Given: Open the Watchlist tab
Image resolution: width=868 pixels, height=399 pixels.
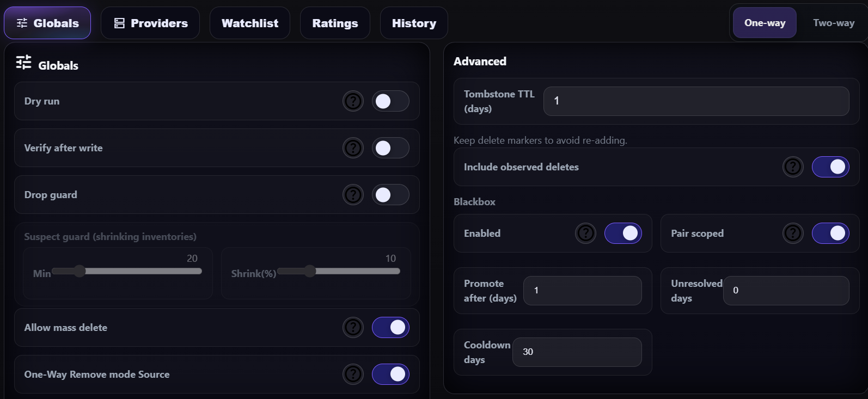Looking at the screenshot, I should (x=250, y=23).
